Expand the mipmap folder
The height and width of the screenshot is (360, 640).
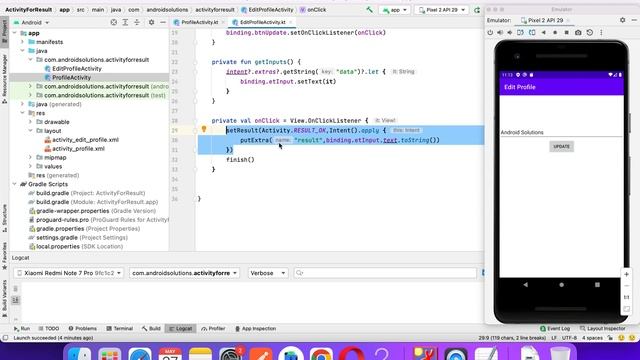coord(30,157)
